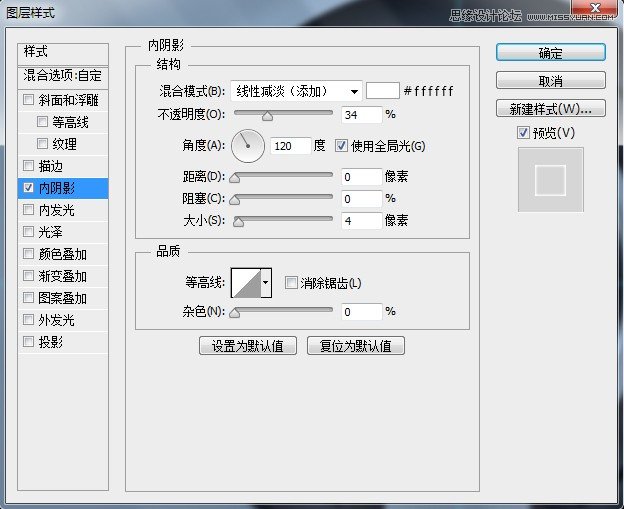
Task: Click the 阻塞 percent value field
Action: click(361, 199)
